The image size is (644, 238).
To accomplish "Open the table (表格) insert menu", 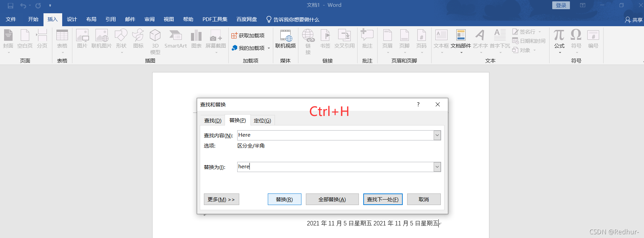I will 62,41.
